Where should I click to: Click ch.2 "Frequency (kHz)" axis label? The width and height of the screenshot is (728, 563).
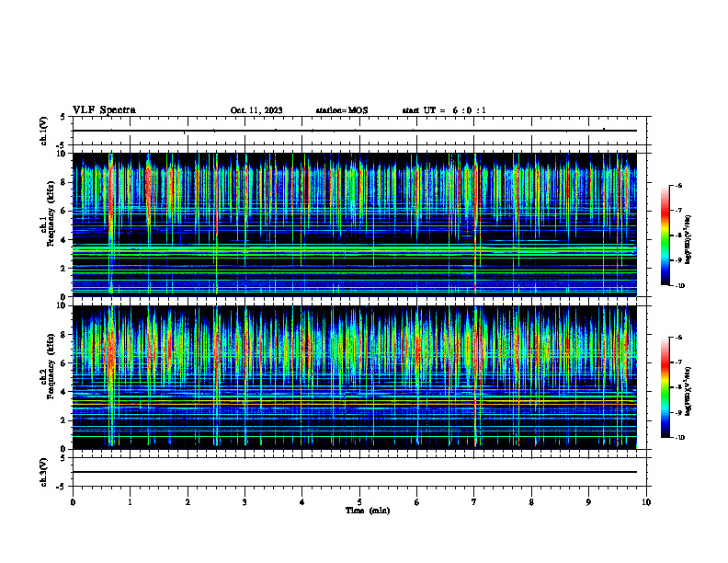click(x=51, y=366)
